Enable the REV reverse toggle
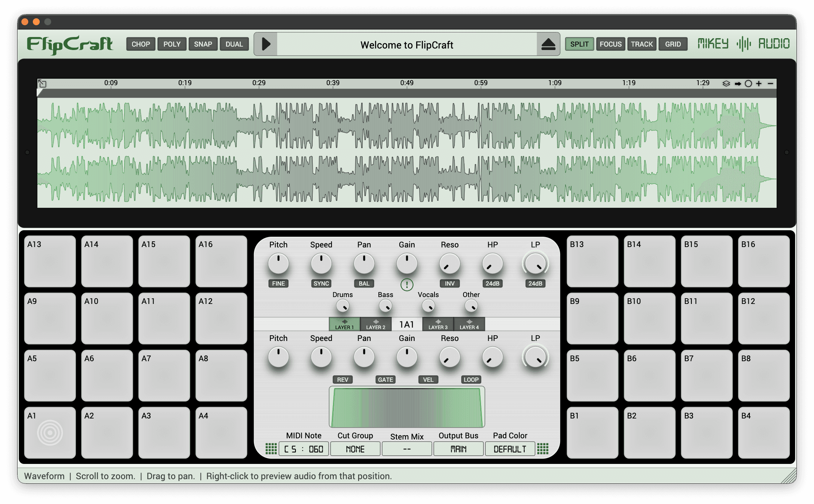 [x=342, y=380]
